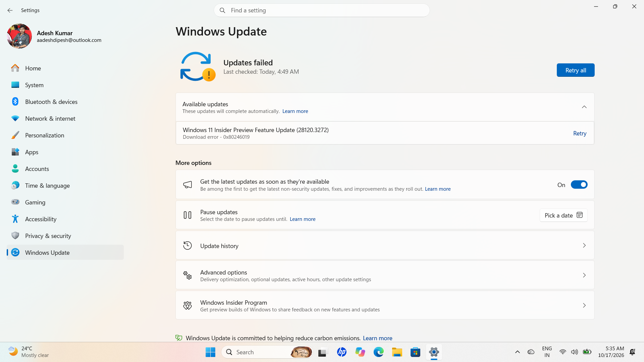Toggle off get latest updates switch
Image resolution: width=644 pixels, height=362 pixels.
pos(579,185)
